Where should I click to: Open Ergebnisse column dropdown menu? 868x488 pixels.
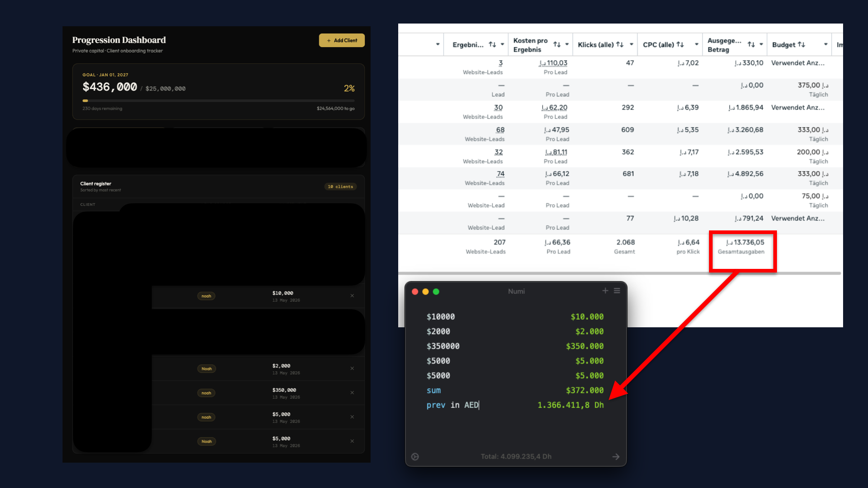502,44
